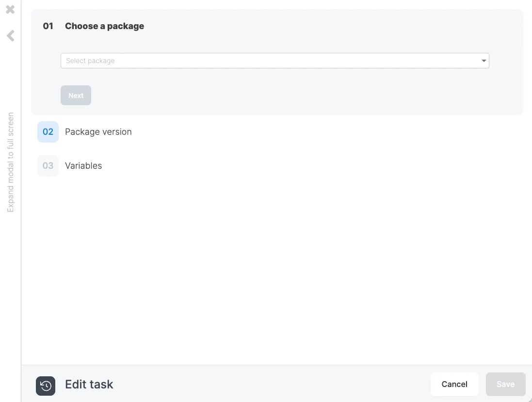Save the task
The width and height of the screenshot is (532, 402).
(505, 384)
